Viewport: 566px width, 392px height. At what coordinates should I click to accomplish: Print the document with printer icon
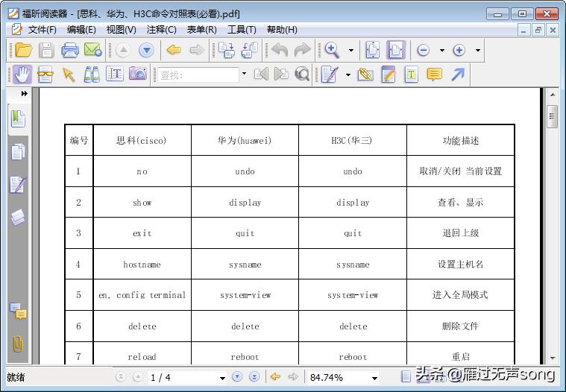point(69,50)
